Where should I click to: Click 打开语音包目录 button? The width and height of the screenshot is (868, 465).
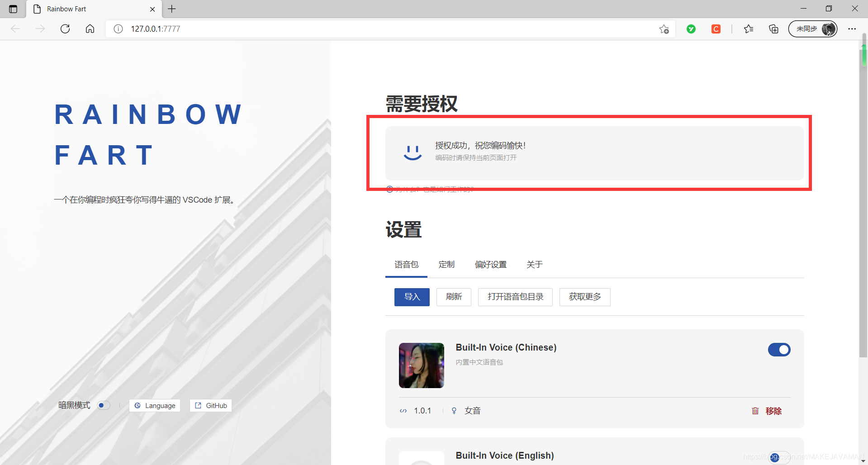tap(515, 297)
